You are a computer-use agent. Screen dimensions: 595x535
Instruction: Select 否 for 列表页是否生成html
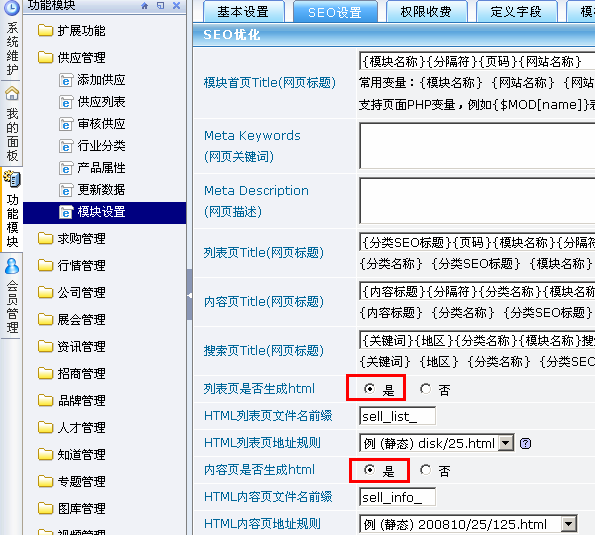coord(426,389)
